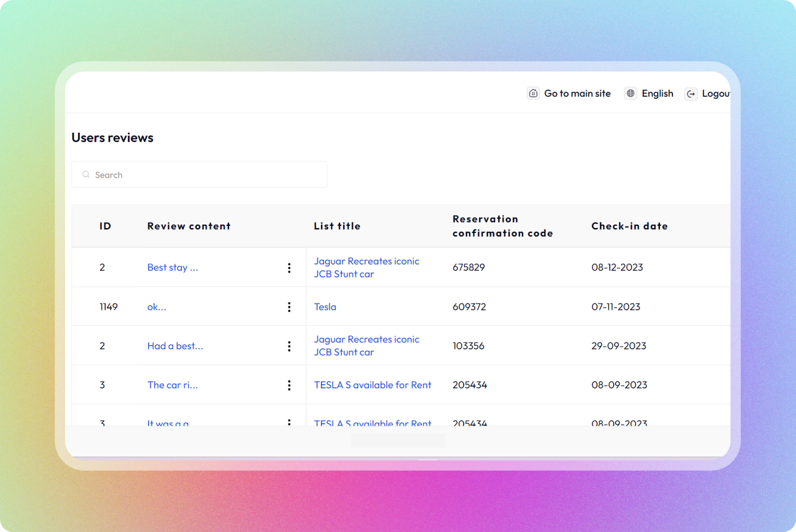Select reservation code 675829
This screenshot has width=796, height=532.
(x=468, y=268)
